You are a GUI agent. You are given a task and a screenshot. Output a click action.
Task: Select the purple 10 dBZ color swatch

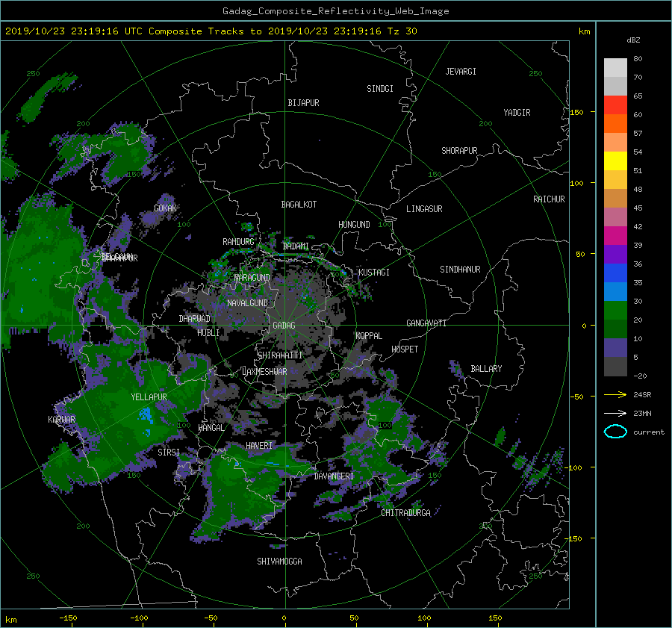coord(615,347)
